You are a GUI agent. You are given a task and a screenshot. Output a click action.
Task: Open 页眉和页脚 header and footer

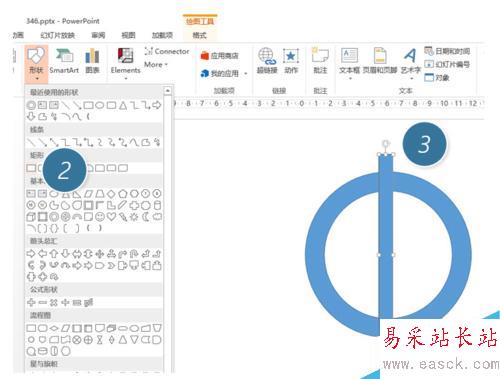coord(380,61)
